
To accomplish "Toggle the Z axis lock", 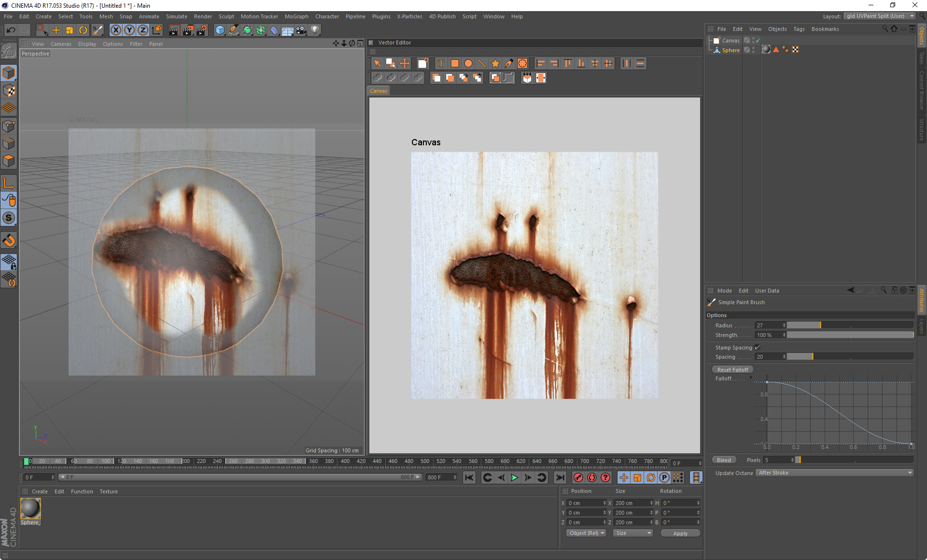I will tap(143, 30).
